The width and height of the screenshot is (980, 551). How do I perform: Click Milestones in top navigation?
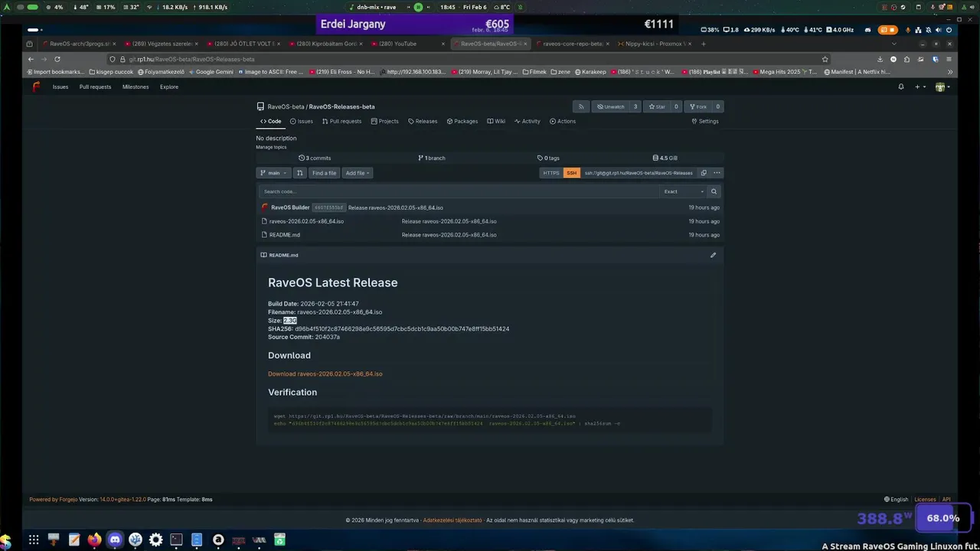click(136, 86)
